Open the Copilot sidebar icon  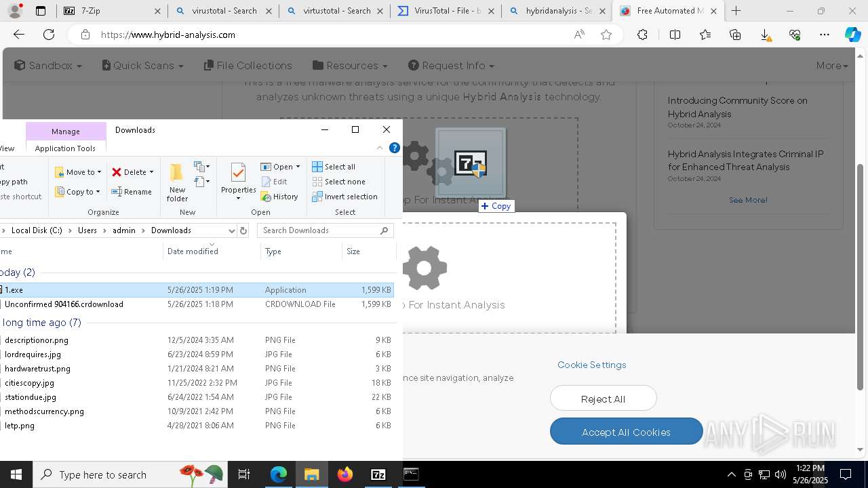pyautogui.click(x=853, y=35)
